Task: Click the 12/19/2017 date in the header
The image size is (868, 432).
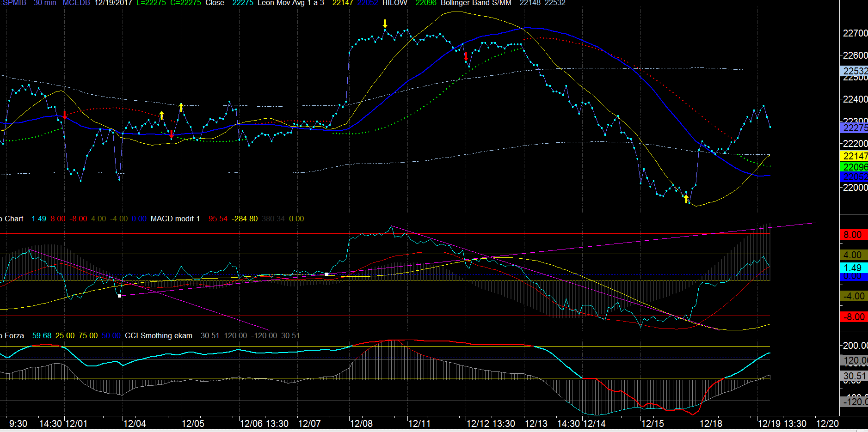Action: (x=113, y=3)
